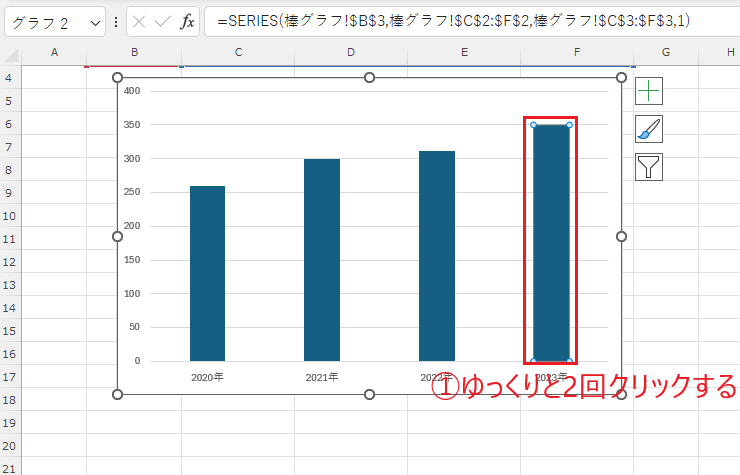Select column G header
Viewport: 740px width, 475px height.
666,52
